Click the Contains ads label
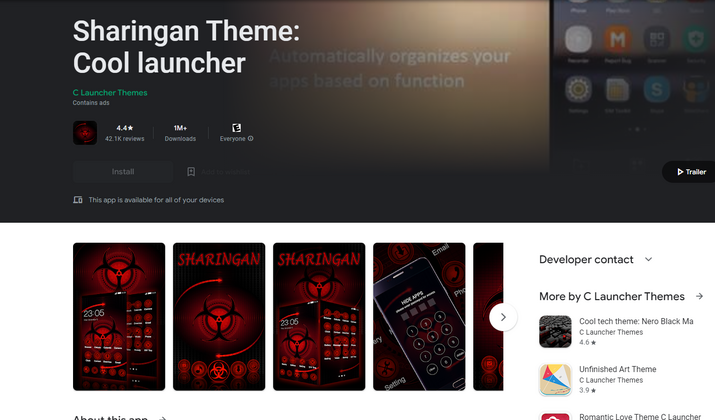Image resolution: width=715 pixels, height=420 pixels. click(x=91, y=103)
